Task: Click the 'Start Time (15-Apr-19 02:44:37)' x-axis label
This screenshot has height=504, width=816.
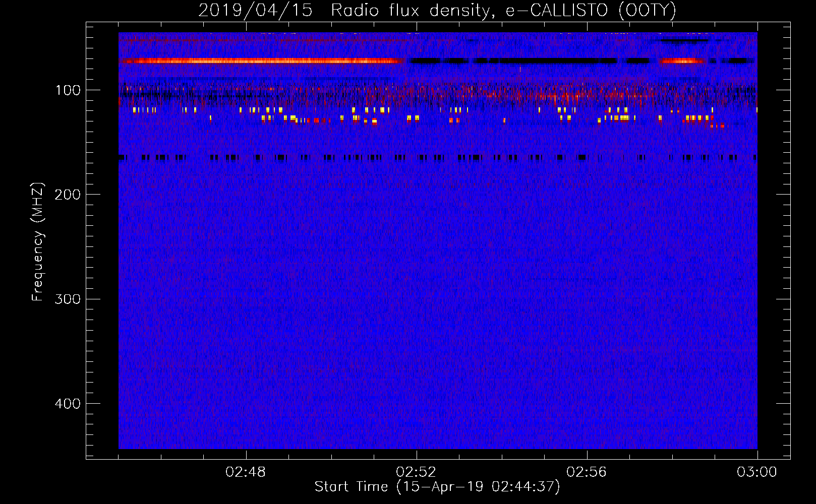Action: click(x=437, y=487)
